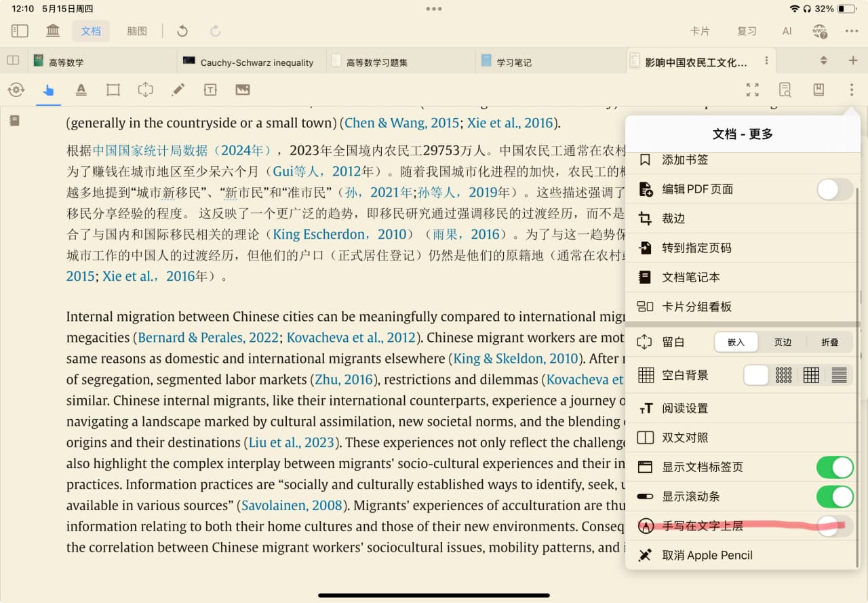Open options for the 影响中国农民工文化 tab
The width and height of the screenshot is (868, 603).
[766, 60]
